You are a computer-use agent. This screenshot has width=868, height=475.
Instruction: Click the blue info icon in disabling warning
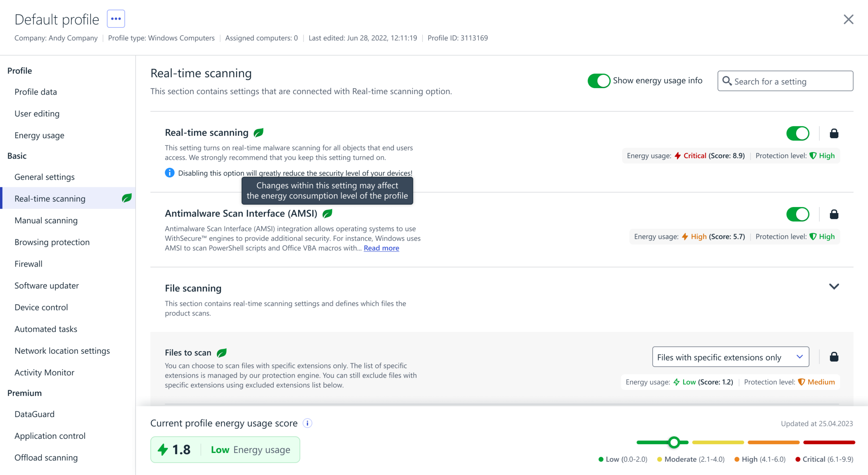[170, 173]
